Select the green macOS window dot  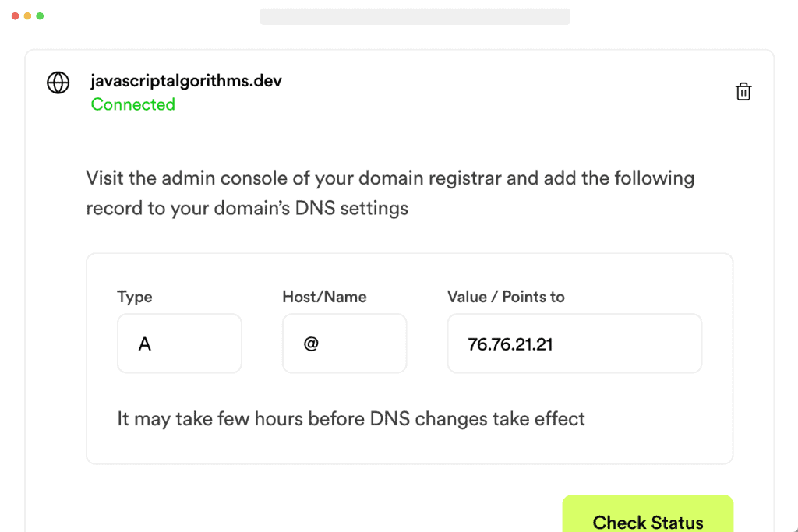(39, 15)
